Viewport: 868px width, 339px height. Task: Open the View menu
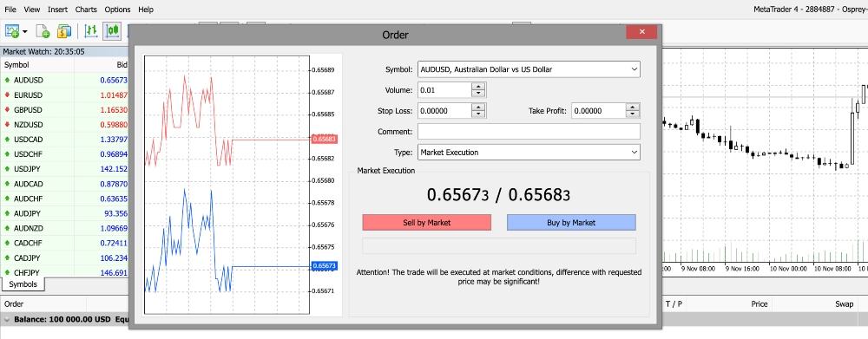point(32,10)
